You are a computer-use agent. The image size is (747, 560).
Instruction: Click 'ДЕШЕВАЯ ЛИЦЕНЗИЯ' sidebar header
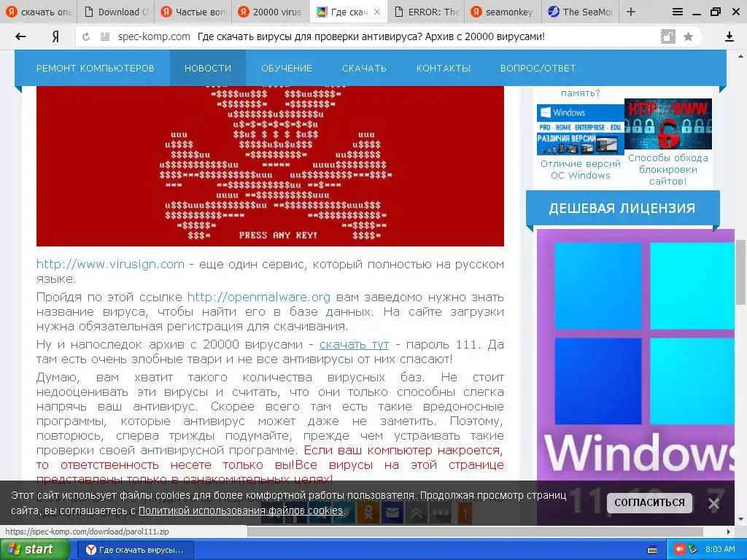[622, 208]
